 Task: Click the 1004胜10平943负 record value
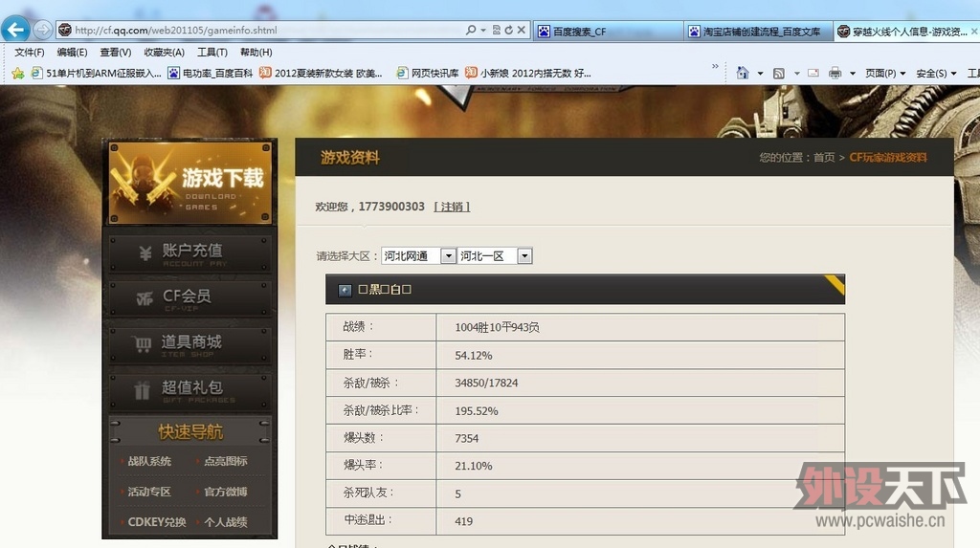(x=498, y=327)
